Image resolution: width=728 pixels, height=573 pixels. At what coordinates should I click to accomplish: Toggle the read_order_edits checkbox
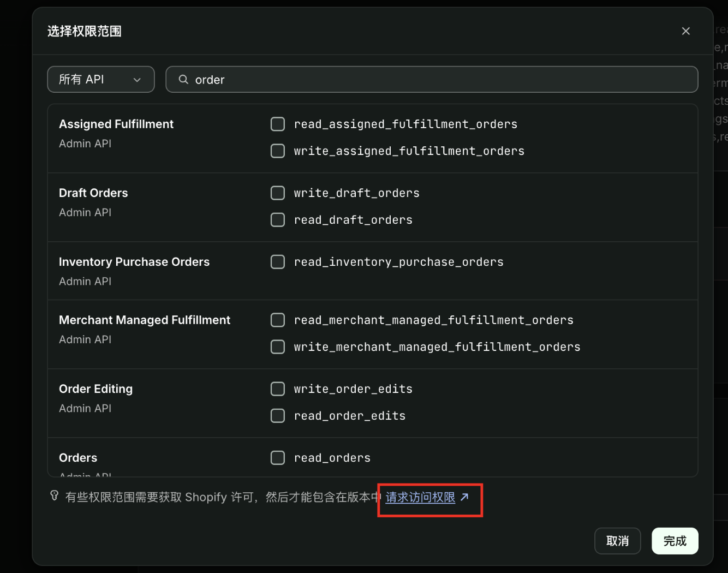tap(278, 416)
